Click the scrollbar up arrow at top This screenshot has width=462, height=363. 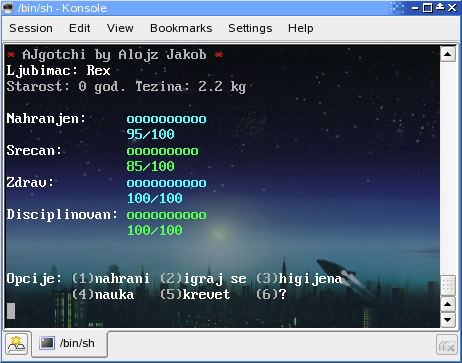(x=448, y=54)
